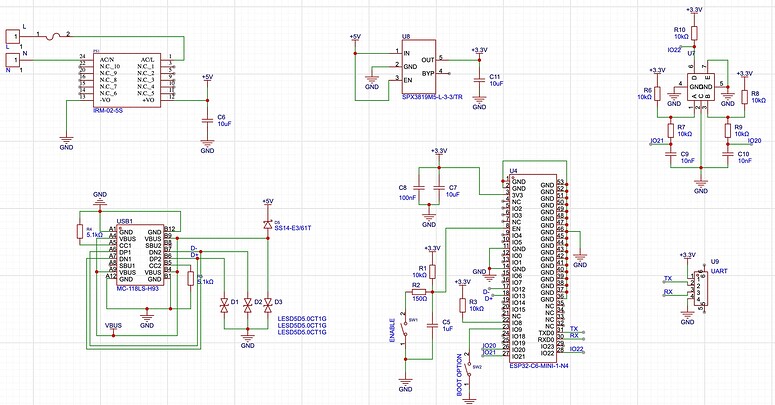Click the 1uF value of C5
The image size is (775, 405).
(447, 329)
